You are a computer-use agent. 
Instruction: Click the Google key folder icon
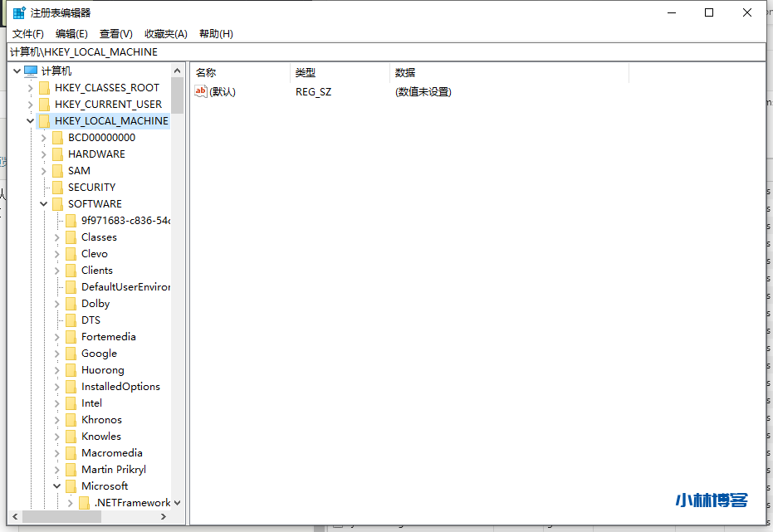coord(71,354)
